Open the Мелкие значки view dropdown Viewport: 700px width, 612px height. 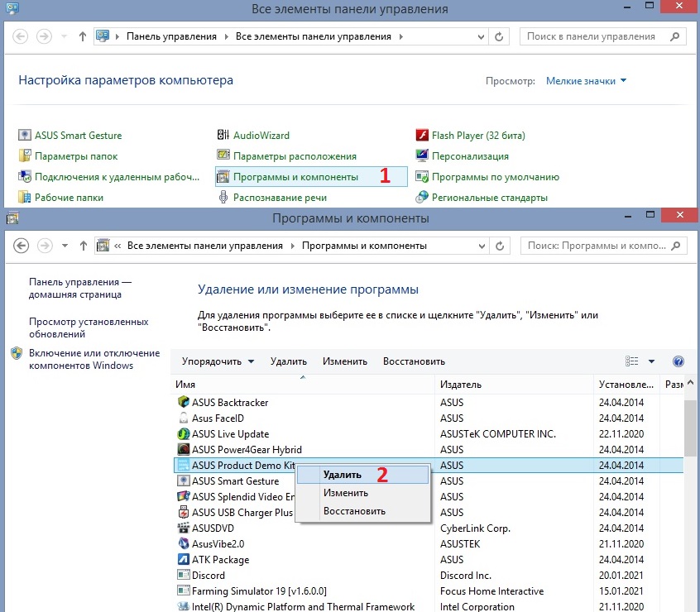click(x=586, y=81)
